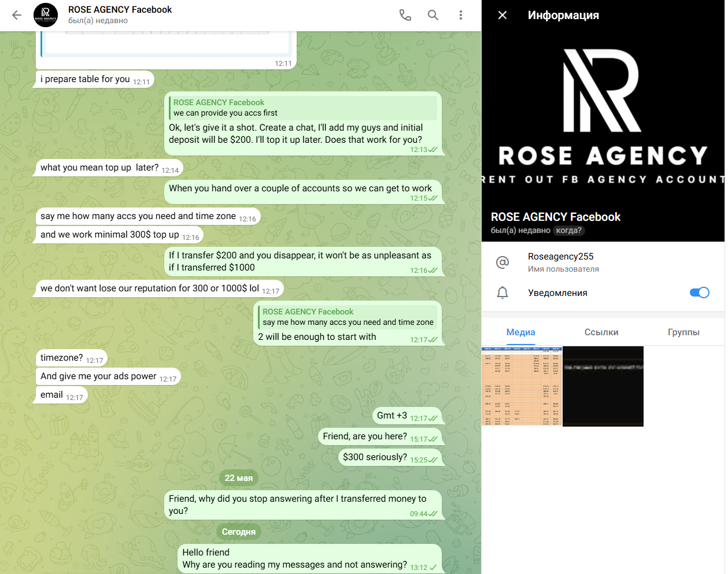
Task: Click the когда? last seen link
Action: (569, 230)
